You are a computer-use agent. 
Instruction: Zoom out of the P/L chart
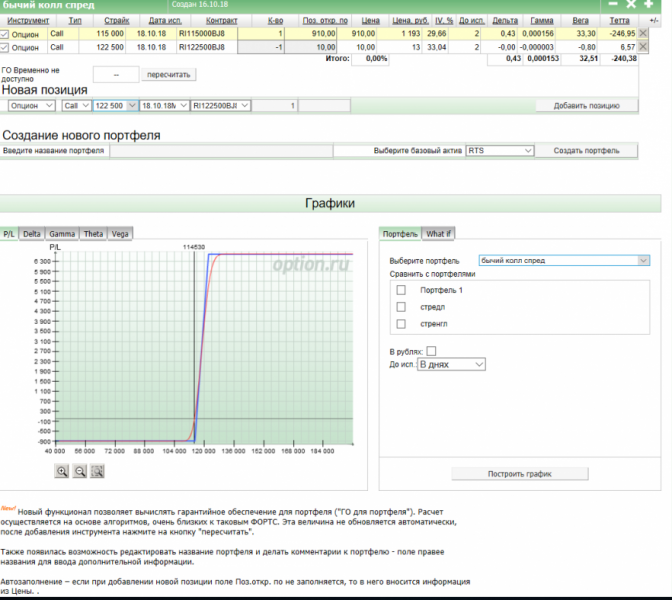coord(80,471)
